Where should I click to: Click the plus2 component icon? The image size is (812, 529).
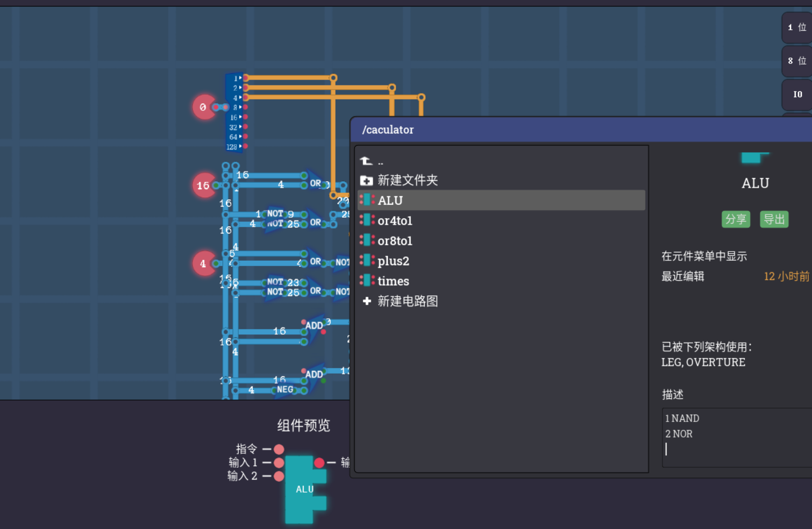[x=367, y=261]
